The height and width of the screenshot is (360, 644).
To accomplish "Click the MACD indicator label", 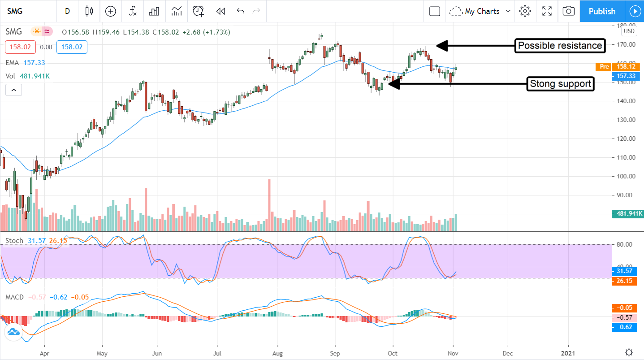I will (x=15, y=297).
